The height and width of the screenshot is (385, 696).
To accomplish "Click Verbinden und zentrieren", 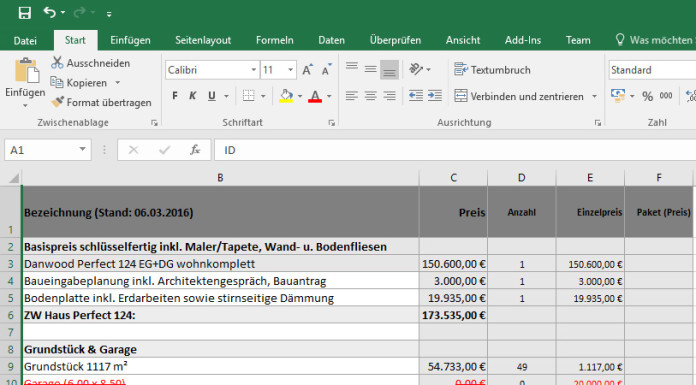I will (518, 96).
